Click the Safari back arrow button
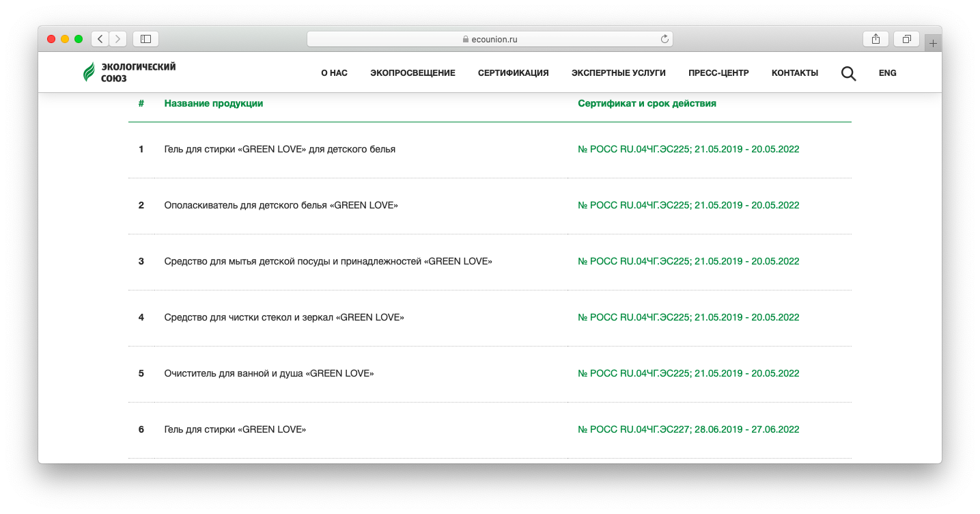This screenshot has height=514, width=980. point(100,39)
